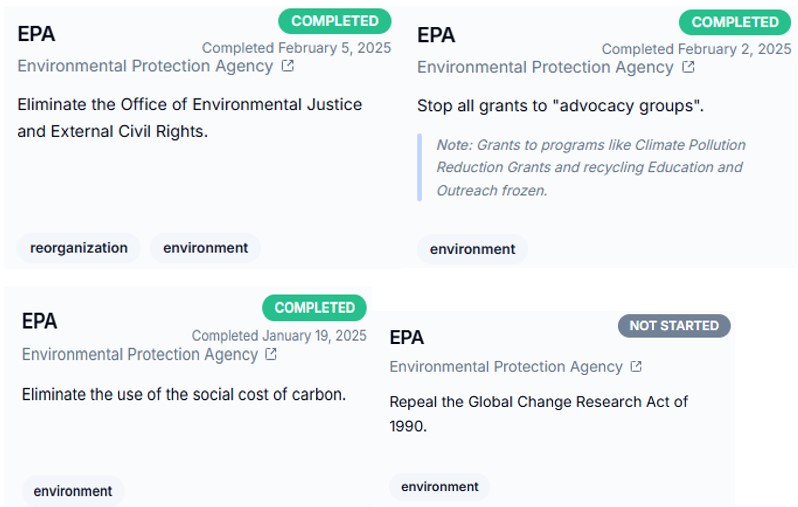This screenshot has width=798, height=507.
Task: Open Environmental Protection Agency link on February 5 card
Action: click(x=145, y=66)
